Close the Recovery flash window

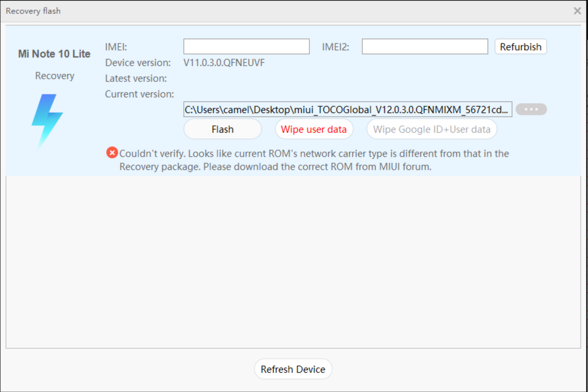point(577,11)
